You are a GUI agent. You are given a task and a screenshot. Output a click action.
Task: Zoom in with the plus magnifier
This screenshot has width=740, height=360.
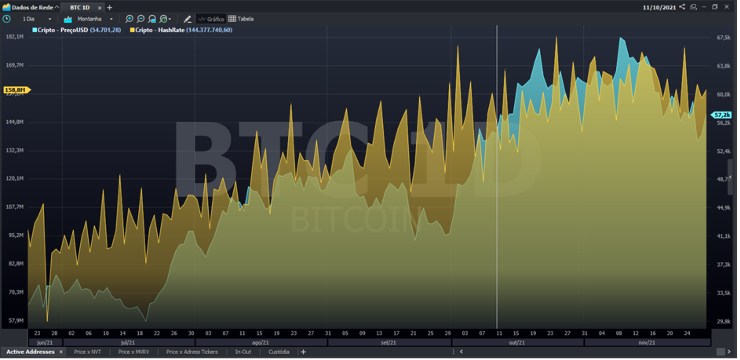(129, 19)
